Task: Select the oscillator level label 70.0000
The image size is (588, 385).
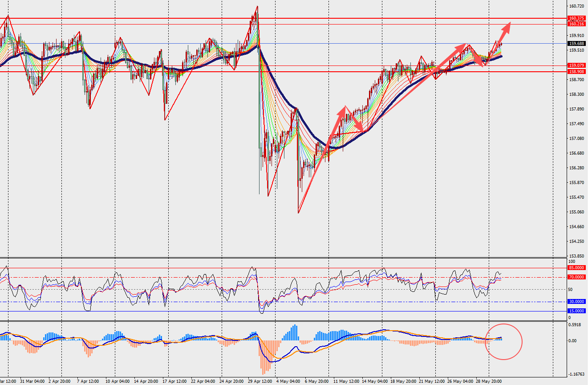Action: coord(577,277)
